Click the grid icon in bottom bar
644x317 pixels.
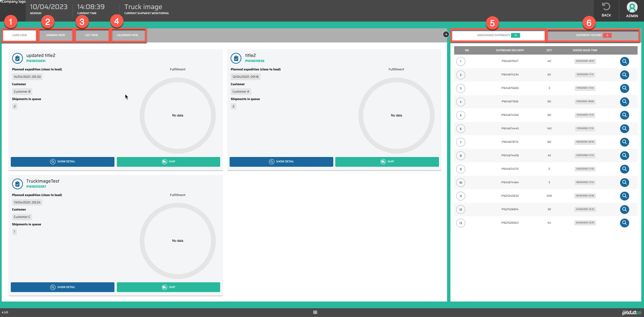click(x=315, y=312)
